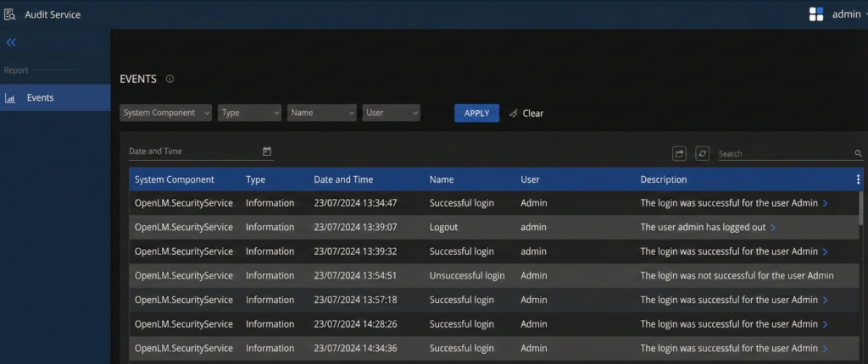
Task: Open the date picker calendar icon
Action: 267,152
